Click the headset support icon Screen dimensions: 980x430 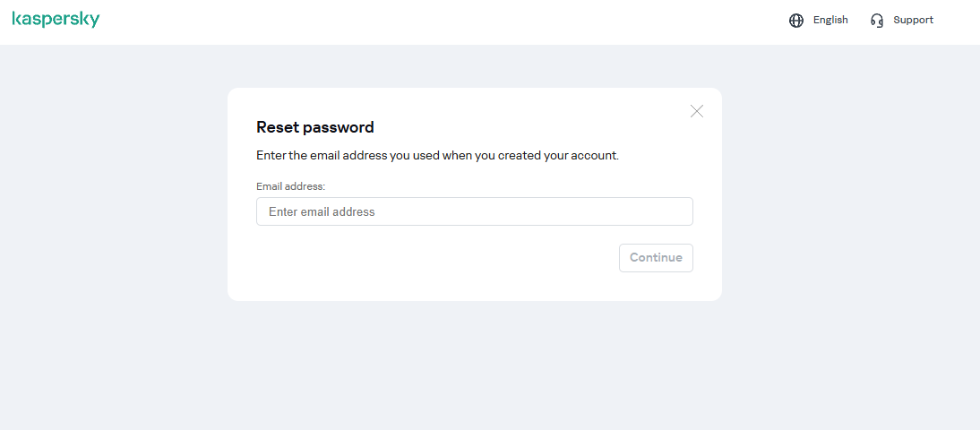point(877,21)
